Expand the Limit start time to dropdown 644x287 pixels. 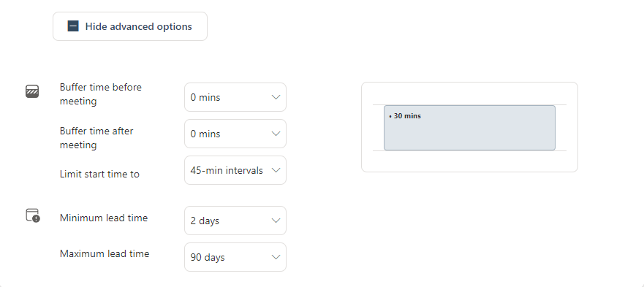click(235, 170)
